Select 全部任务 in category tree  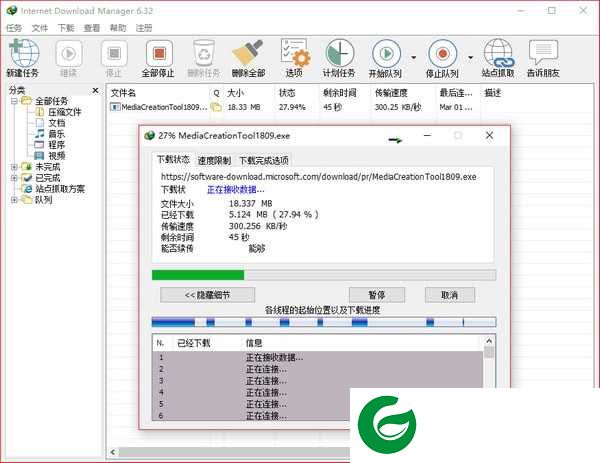click(x=51, y=101)
